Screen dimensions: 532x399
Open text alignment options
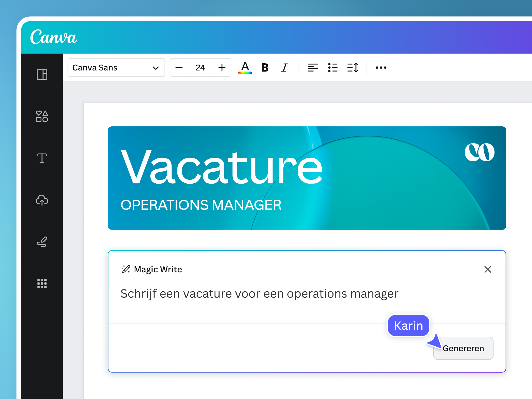[x=313, y=68]
